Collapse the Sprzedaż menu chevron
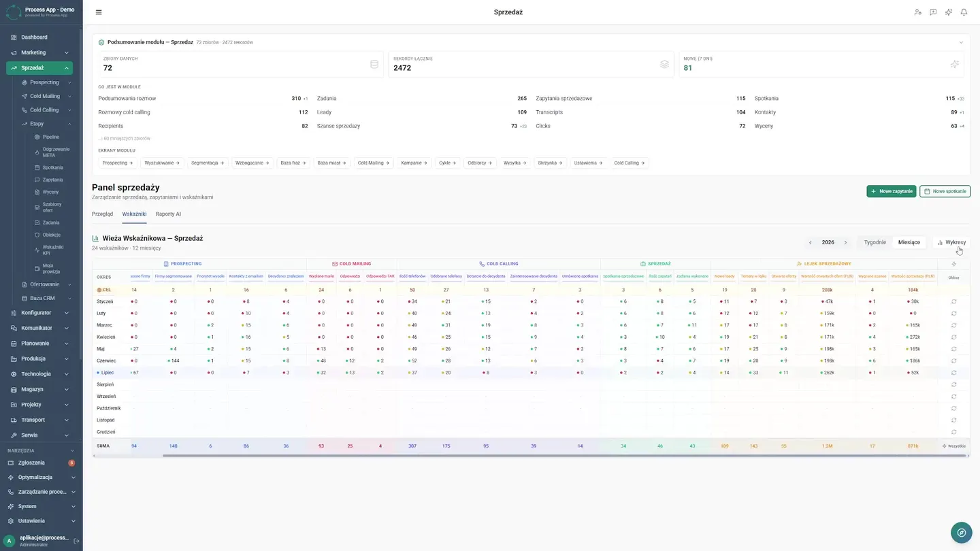The width and height of the screenshot is (980, 551). pos(67,68)
